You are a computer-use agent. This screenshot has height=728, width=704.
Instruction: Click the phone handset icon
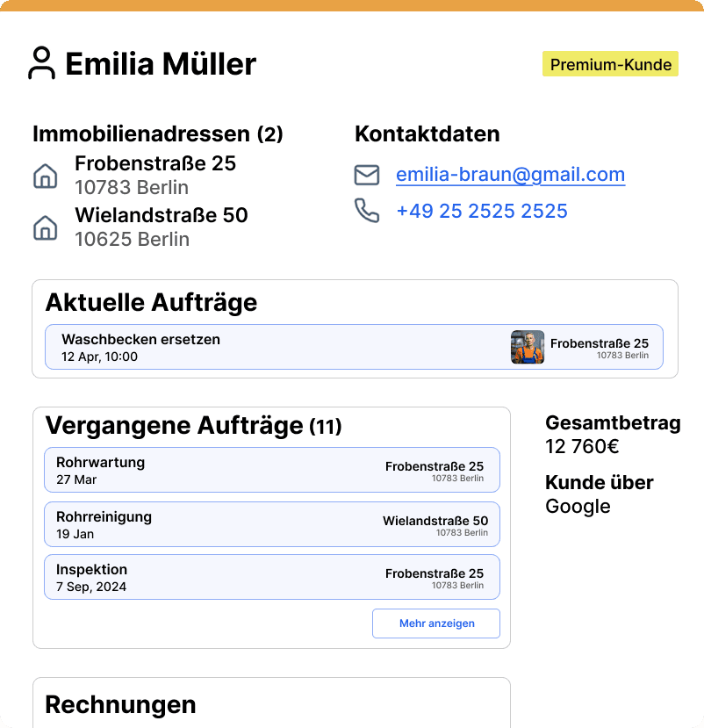pos(367,211)
